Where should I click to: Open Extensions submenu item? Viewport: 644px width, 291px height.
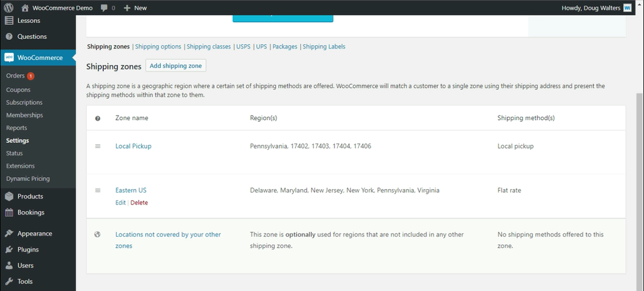21,166
